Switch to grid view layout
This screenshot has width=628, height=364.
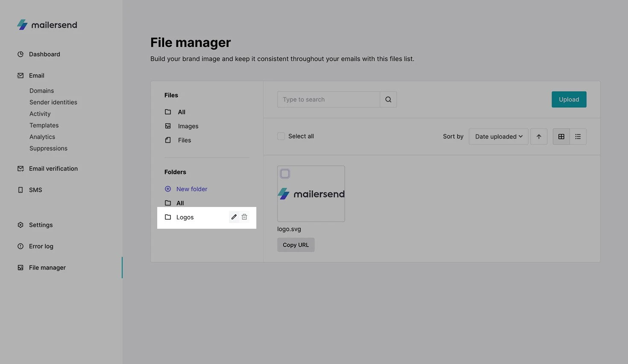tap(561, 137)
